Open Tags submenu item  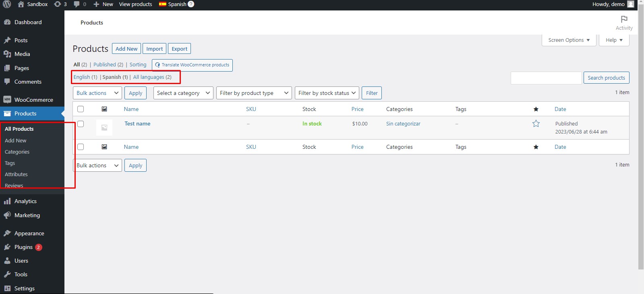point(10,163)
